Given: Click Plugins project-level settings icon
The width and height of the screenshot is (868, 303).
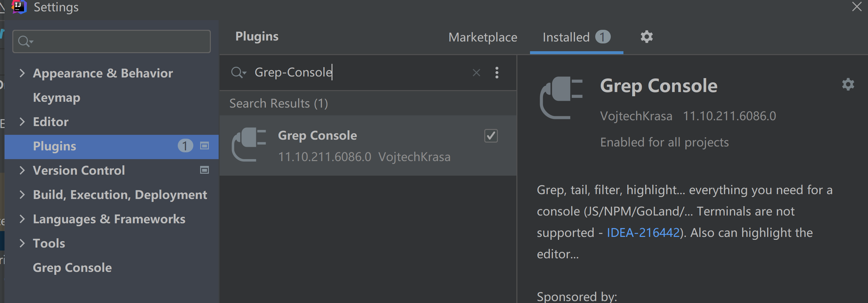Looking at the screenshot, I should click(204, 146).
